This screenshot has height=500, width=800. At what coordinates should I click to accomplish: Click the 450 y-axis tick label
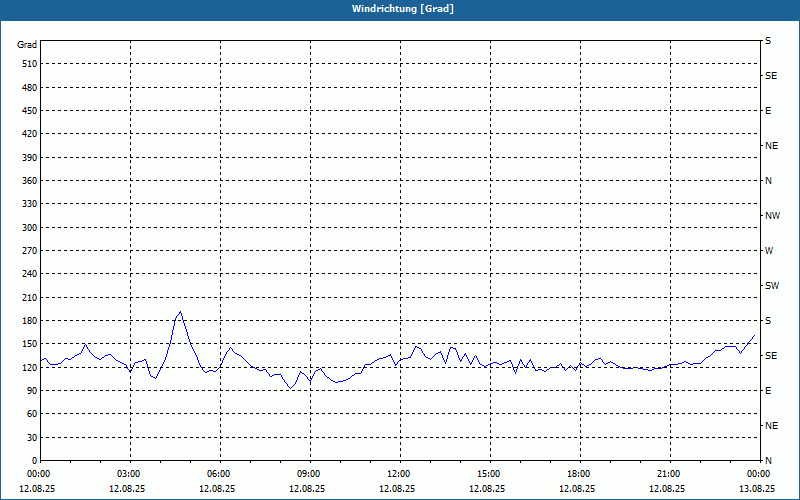(x=30, y=111)
